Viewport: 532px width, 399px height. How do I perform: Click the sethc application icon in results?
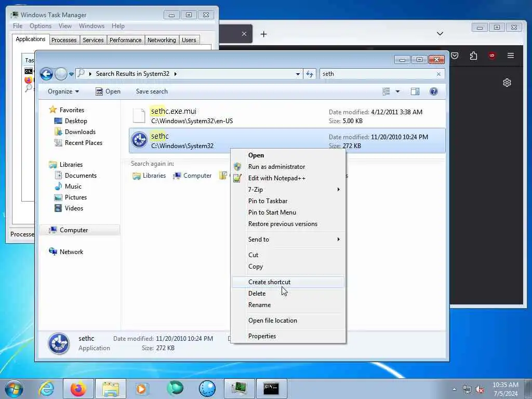pos(139,140)
